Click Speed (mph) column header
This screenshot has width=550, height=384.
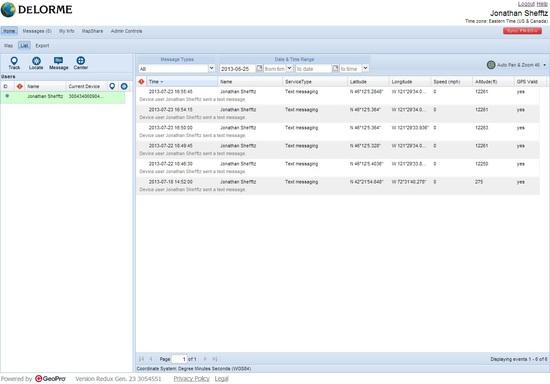pos(451,82)
